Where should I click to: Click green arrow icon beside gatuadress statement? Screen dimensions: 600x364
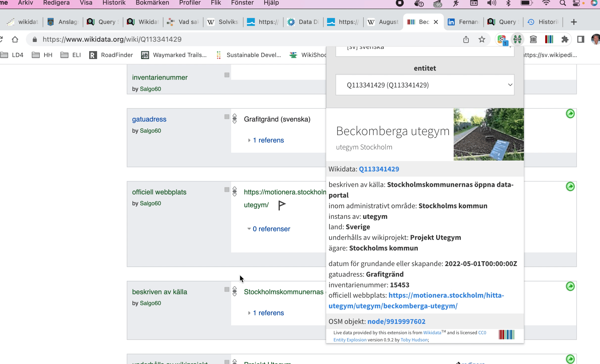(x=570, y=114)
